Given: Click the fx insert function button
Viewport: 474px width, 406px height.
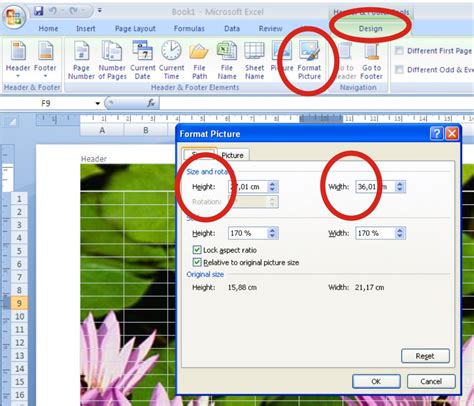Looking at the screenshot, I should pyautogui.click(x=151, y=103).
